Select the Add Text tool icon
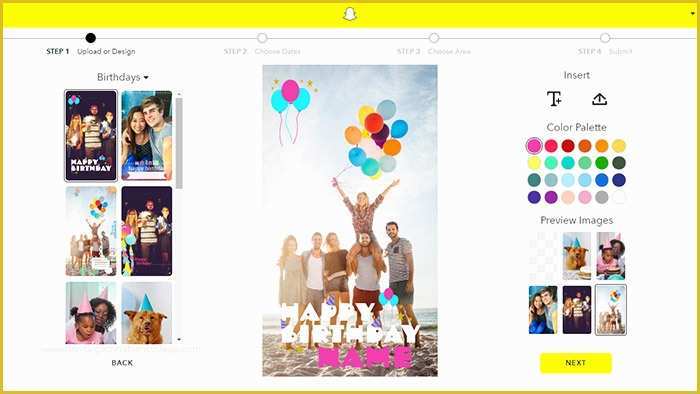This screenshot has height=394, width=700. [554, 99]
